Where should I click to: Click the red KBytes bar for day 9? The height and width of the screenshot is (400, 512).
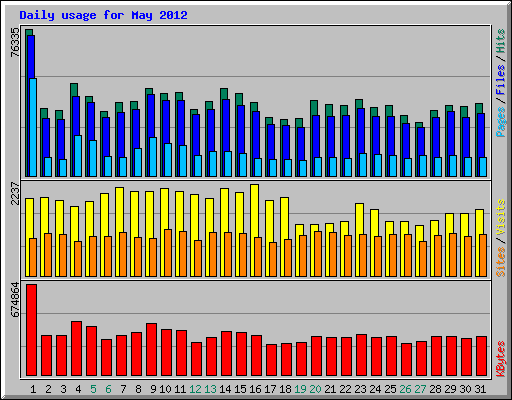(151, 349)
